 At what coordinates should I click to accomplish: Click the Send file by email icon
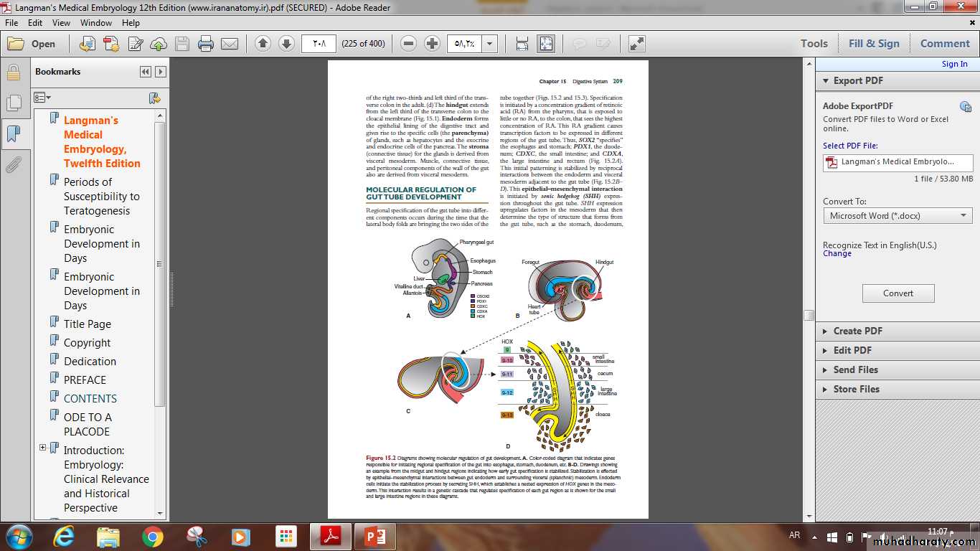(230, 44)
